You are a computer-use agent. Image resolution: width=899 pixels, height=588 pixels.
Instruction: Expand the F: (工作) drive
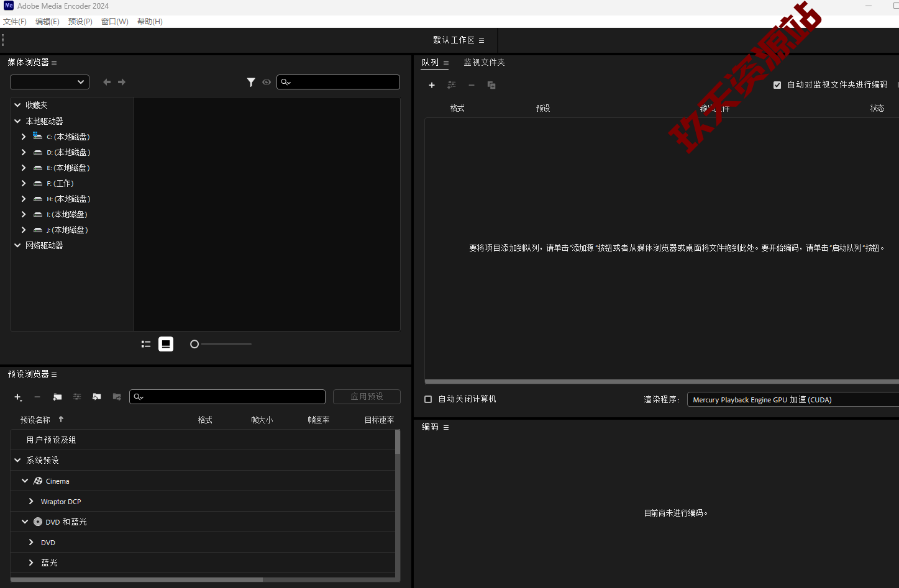[x=24, y=183]
